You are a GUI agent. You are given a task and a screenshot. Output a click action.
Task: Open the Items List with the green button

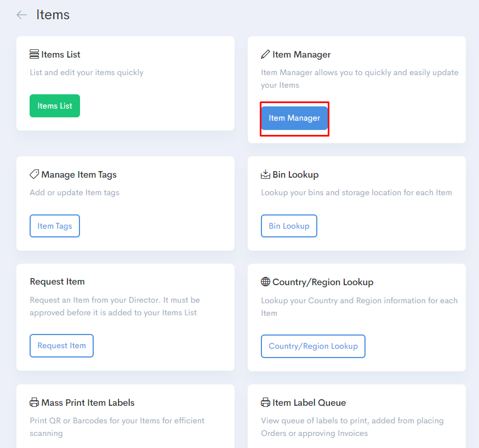click(54, 105)
